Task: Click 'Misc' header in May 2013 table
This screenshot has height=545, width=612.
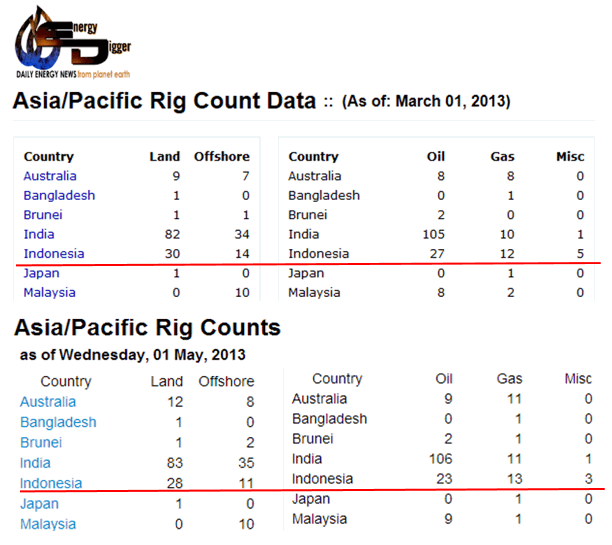Action: click(x=578, y=379)
